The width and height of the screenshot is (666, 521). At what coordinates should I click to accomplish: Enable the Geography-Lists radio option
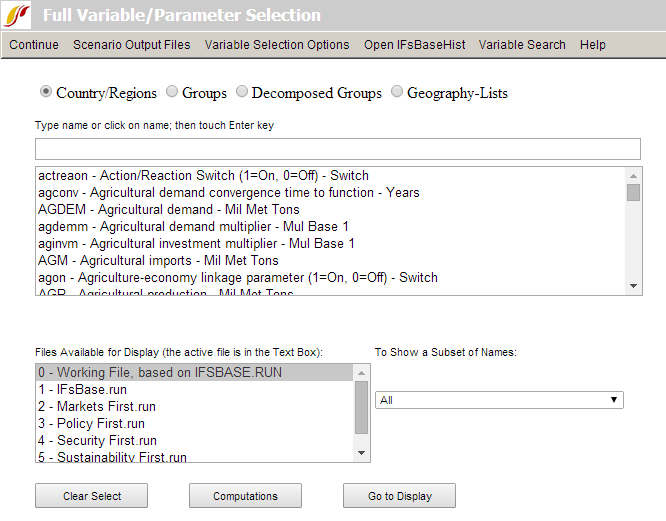pos(397,92)
